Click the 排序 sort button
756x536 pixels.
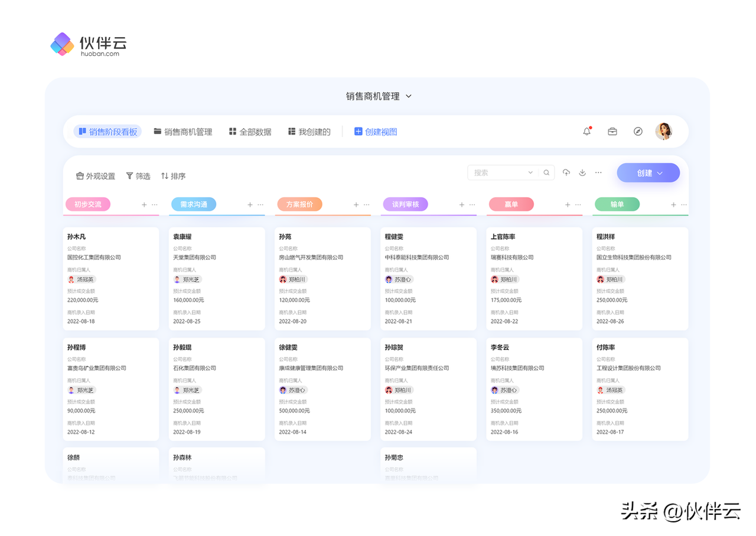(x=173, y=176)
